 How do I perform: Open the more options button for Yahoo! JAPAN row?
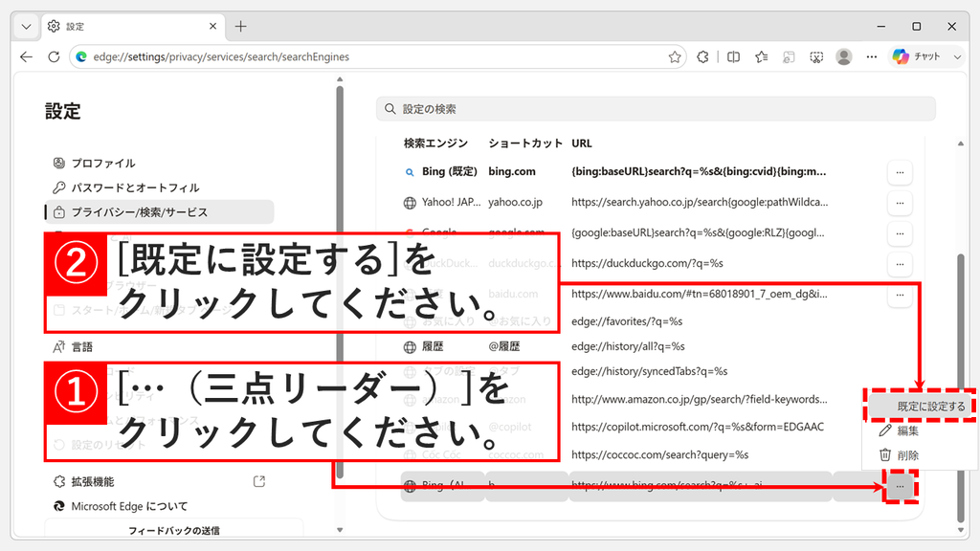[x=900, y=203]
